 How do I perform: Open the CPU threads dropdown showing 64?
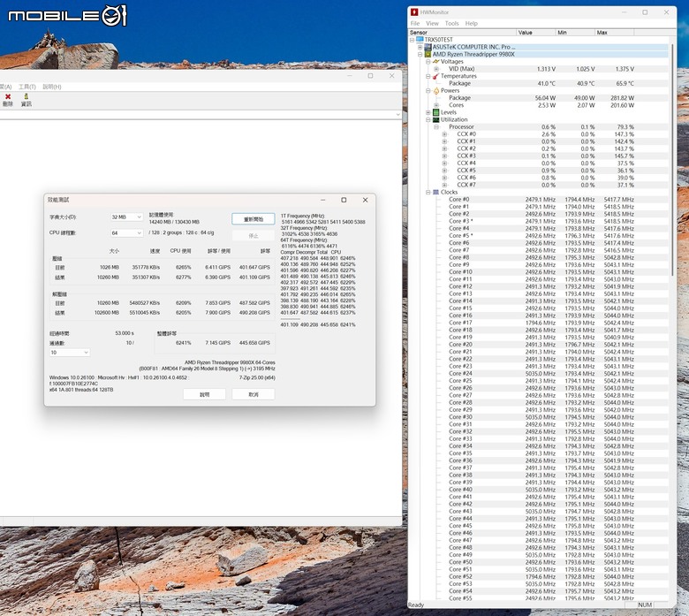[x=126, y=233]
